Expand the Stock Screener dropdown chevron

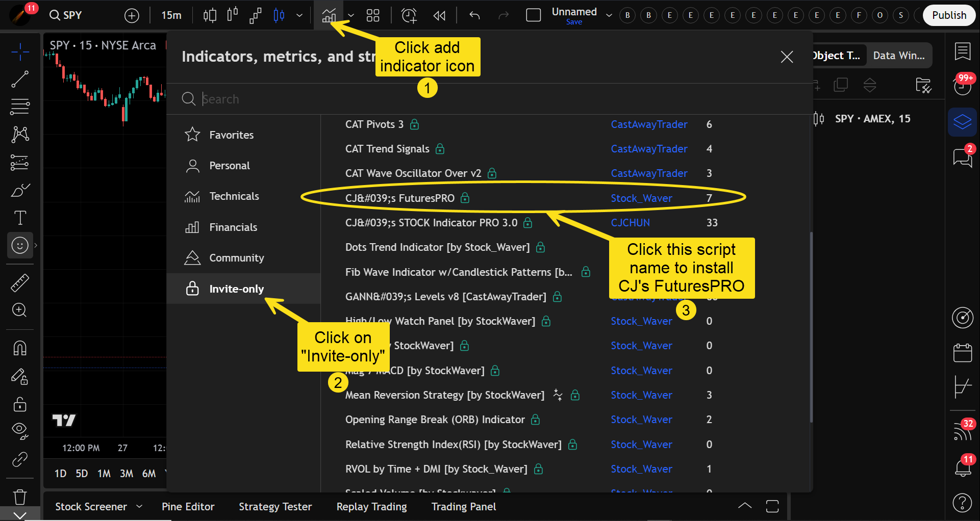click(x=139, y=506)
